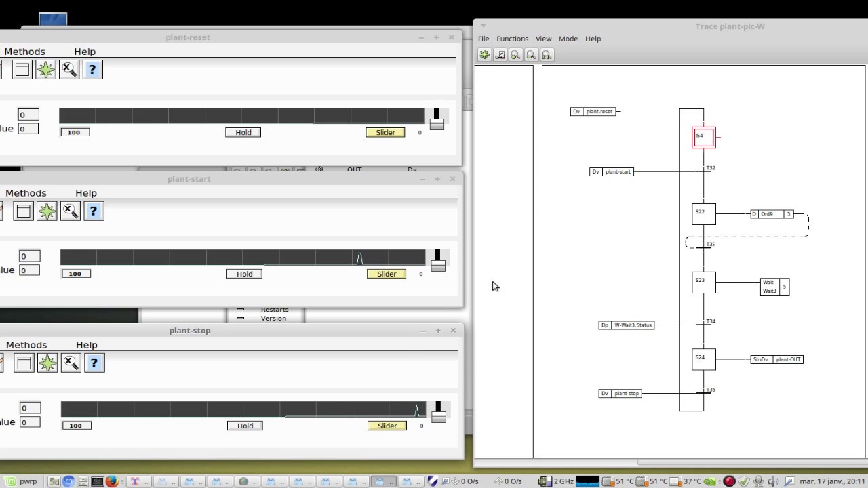Image resolution: width=868 pixels, height=488 pixels.
Task: Launch Firefox from the taskbar
Action: pos(112,481)
